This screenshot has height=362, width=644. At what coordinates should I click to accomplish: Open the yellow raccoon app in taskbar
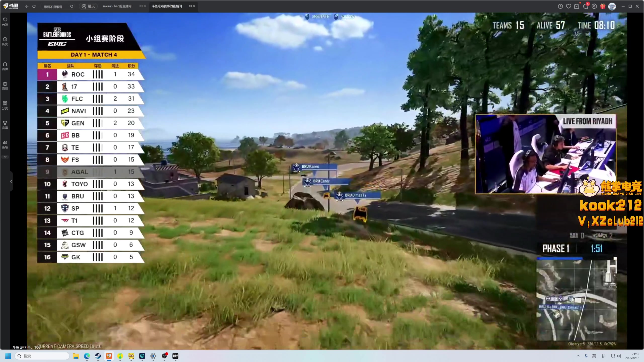click(131, 356)
